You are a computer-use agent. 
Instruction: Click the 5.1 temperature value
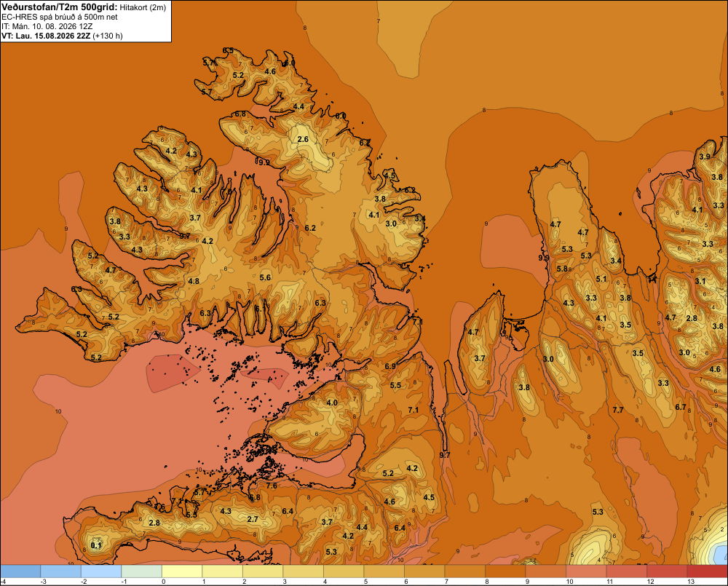pos(601,279)
